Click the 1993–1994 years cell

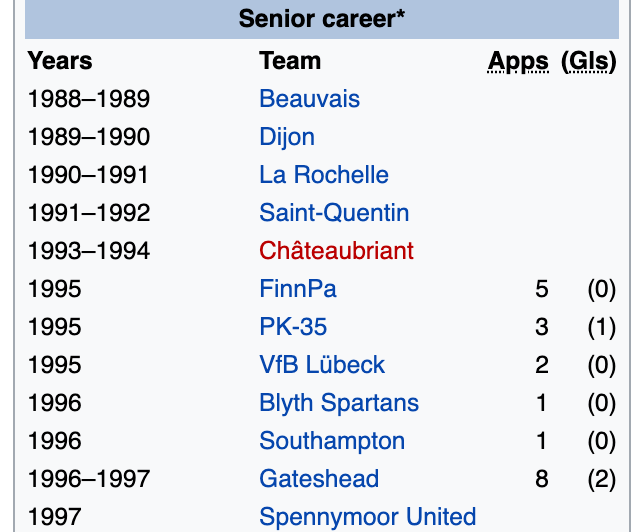(89, 251)
